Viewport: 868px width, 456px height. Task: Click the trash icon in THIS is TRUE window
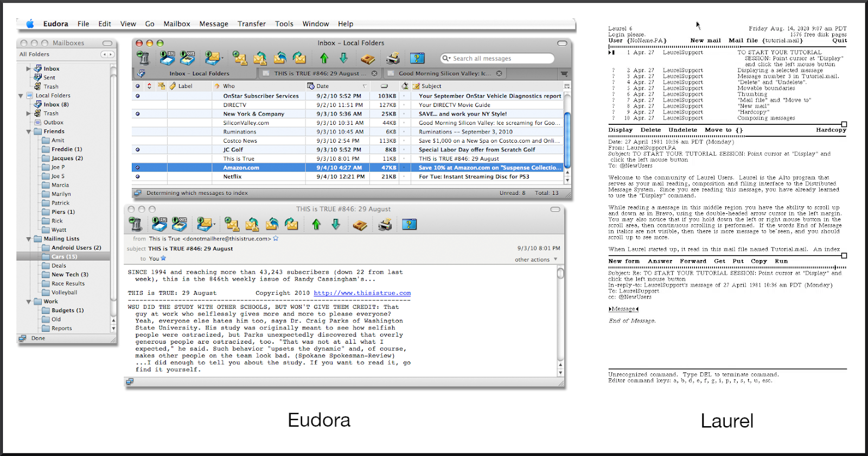pyautogui.click(x=135, y=224)
